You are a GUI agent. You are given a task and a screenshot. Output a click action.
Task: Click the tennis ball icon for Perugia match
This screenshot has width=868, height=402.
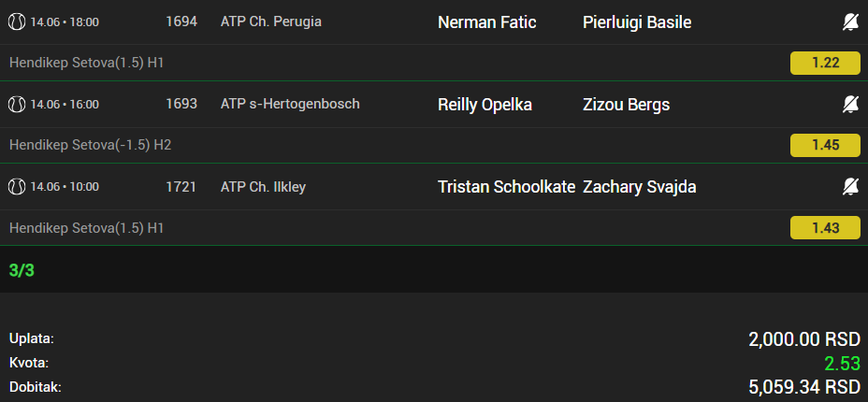[17, 22]
